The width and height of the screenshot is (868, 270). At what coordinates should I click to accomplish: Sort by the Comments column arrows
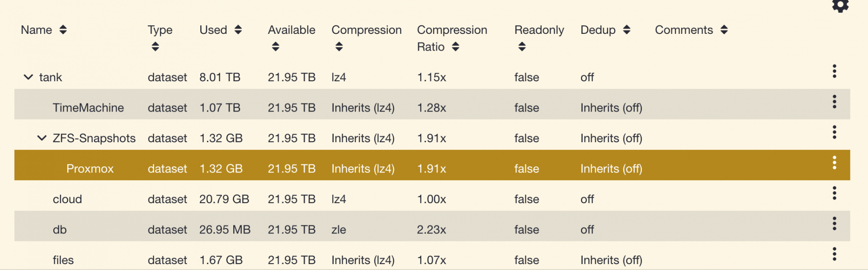pyautogui.click(x=724, y=30)
